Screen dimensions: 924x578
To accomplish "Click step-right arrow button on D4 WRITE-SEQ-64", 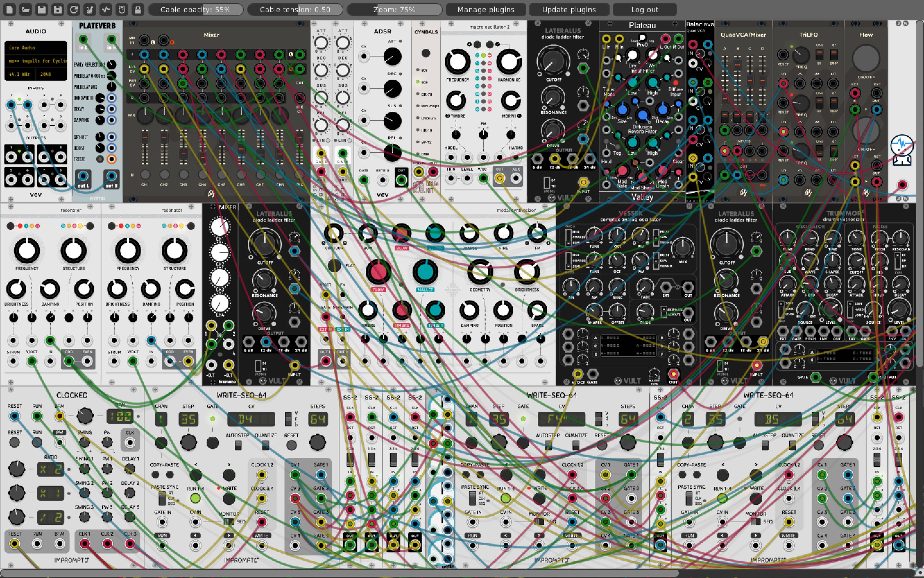I will coord(229,475).
